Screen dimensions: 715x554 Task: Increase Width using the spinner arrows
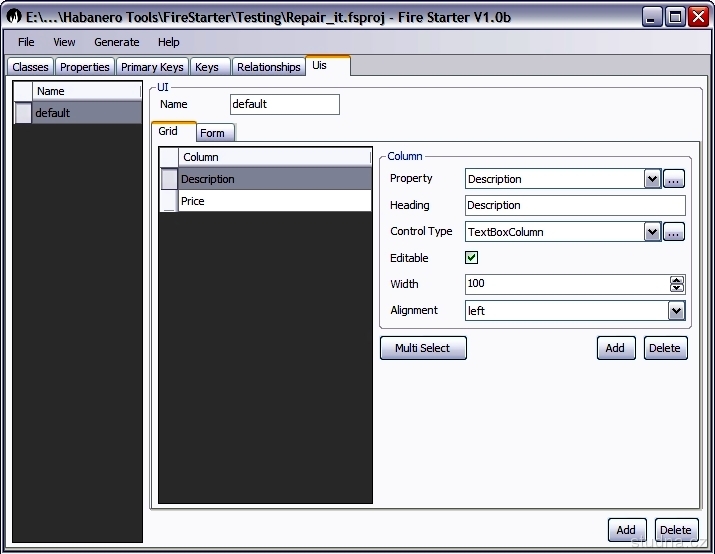pyautogui.click(x=677, y=280)
